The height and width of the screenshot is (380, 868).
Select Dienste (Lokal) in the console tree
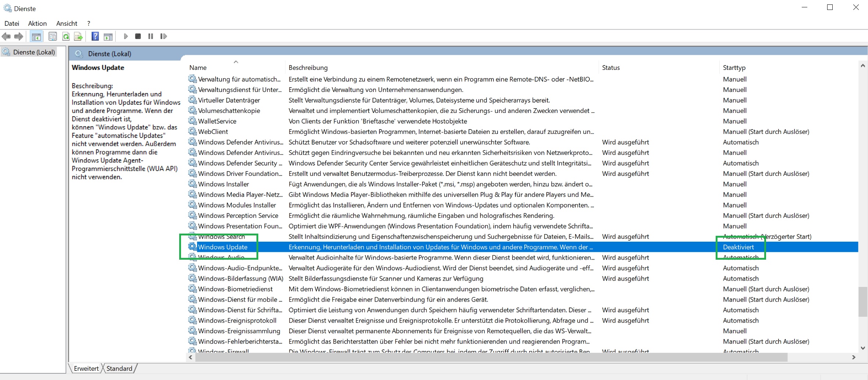[x=34, y=52]
